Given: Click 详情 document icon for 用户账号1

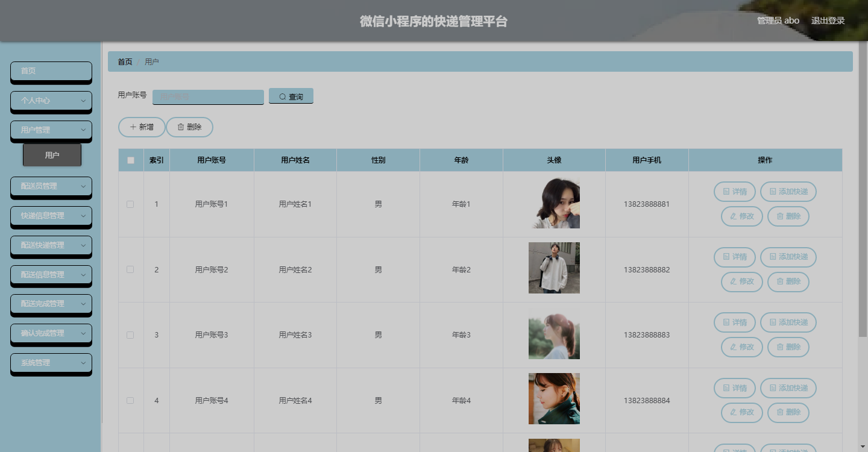Looking at the screenshot, I should coord(726,192).
